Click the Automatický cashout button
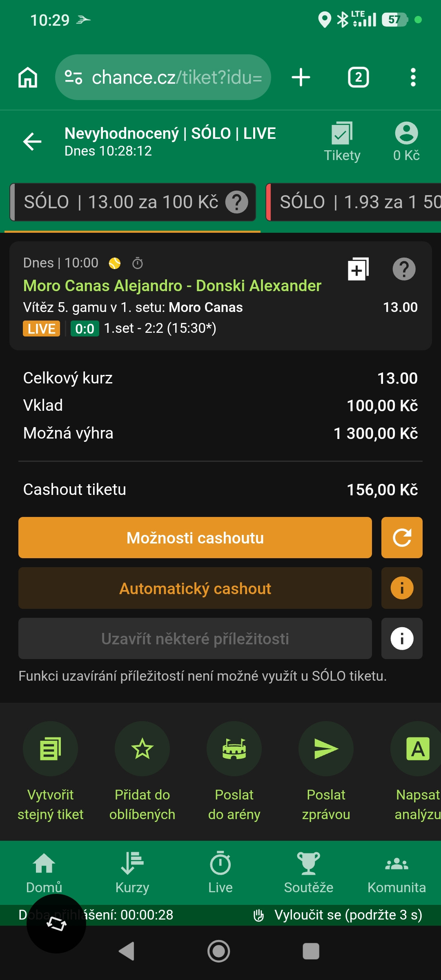This screenshot has width=441, height=980. (195, 588)
